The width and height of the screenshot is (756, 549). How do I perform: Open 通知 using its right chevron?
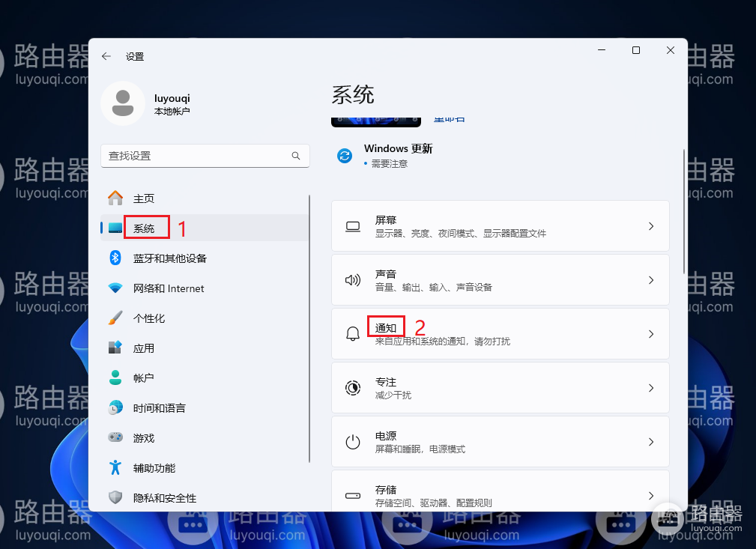click(651, 334)
